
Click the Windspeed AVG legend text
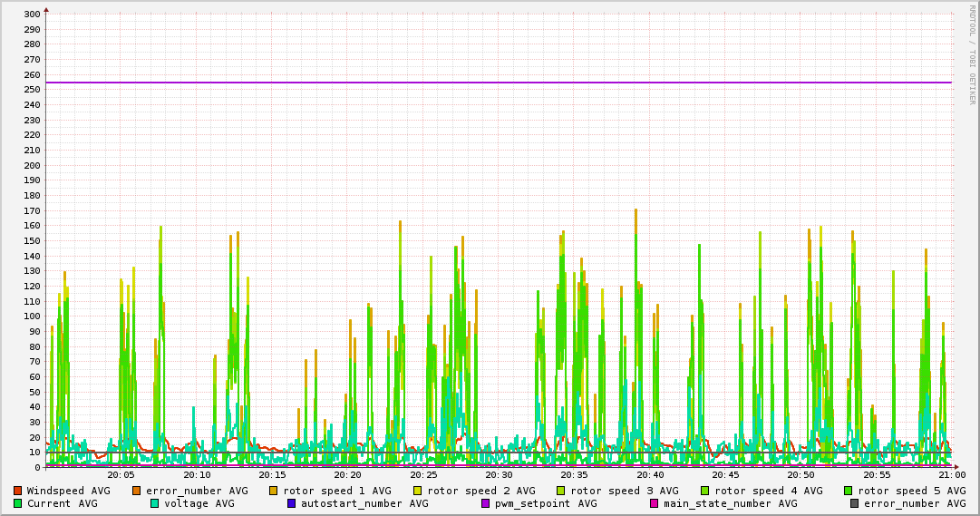coord(68,491)
